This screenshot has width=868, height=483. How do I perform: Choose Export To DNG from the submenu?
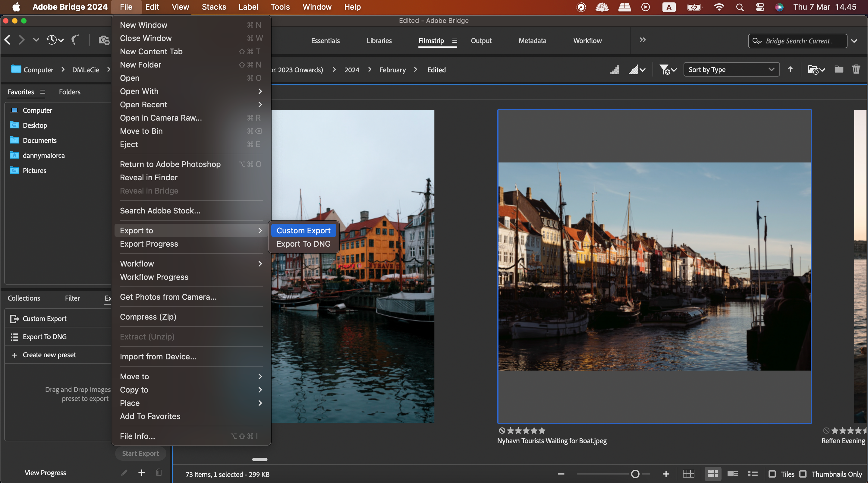click(303, 244)
